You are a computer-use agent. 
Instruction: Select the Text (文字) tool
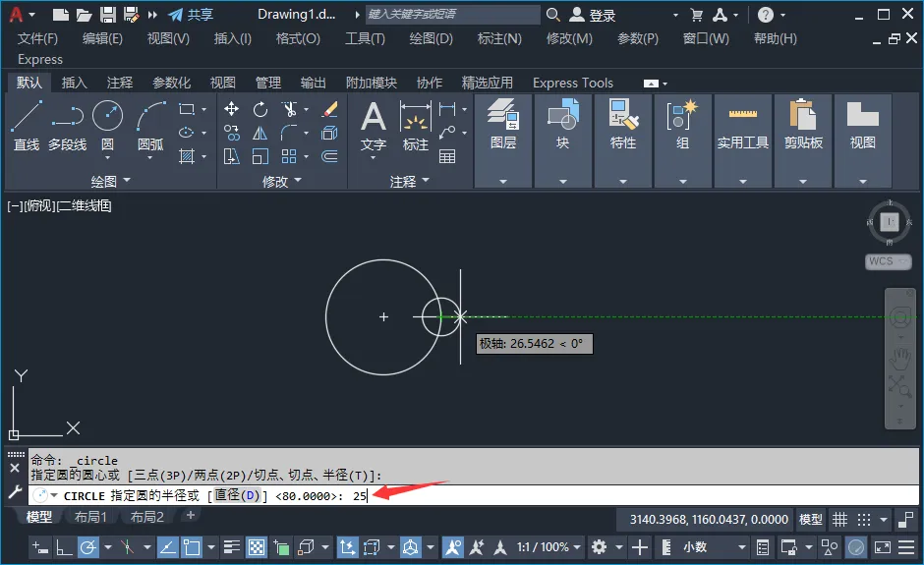click(x=374, y=125)
